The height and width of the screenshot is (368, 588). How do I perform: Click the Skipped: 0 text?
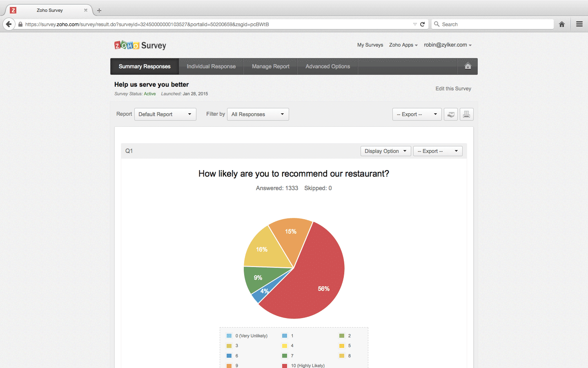[318, 188]
